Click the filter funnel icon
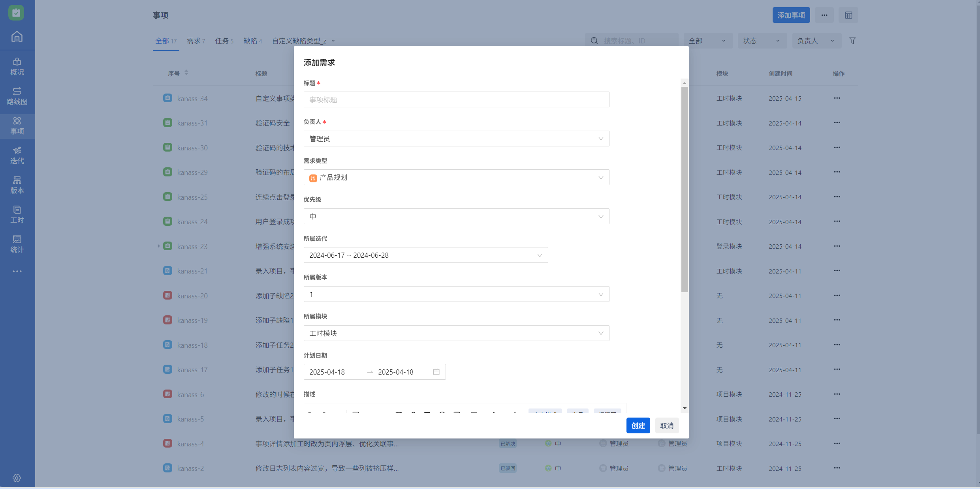980x489 pixels. click(x=852, y=41)
